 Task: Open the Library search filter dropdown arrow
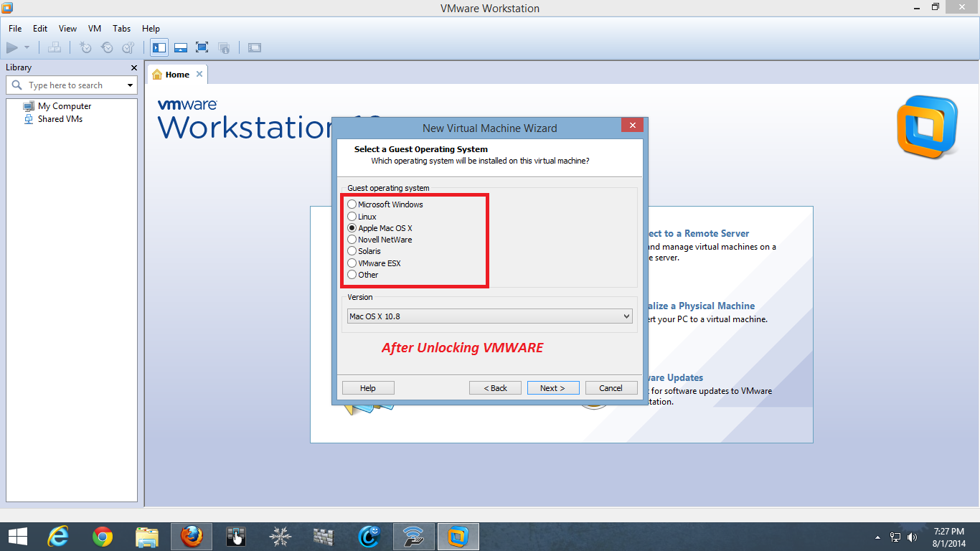click(130, 85)
